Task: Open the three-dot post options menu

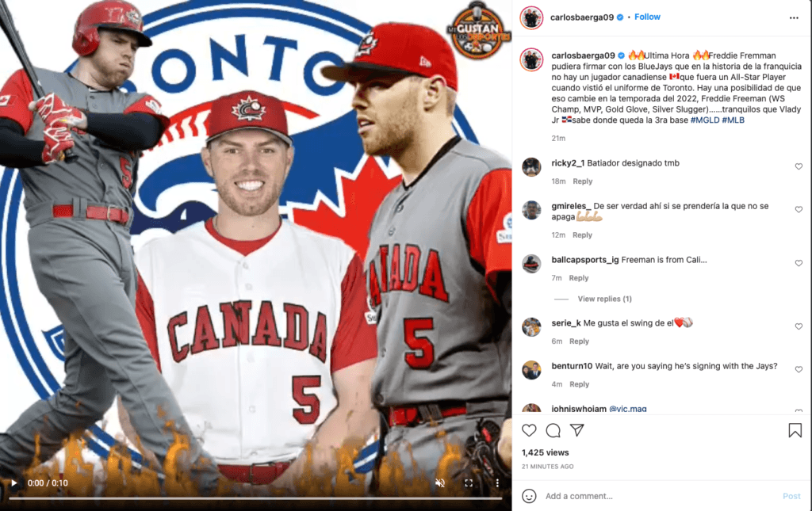Action: [x=794, y=17]
